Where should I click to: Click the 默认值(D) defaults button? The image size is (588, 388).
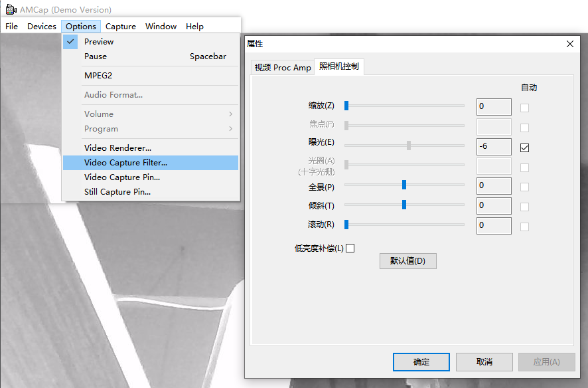pos(408,261)
